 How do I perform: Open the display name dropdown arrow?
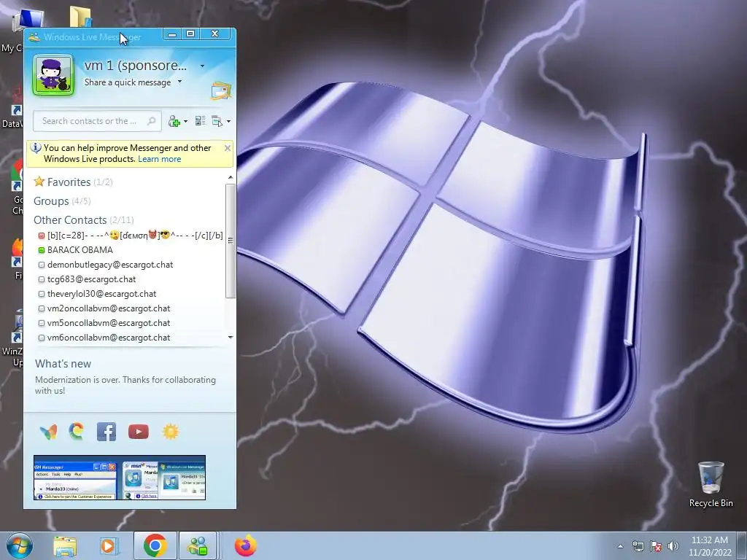click(x=203, y=66)
